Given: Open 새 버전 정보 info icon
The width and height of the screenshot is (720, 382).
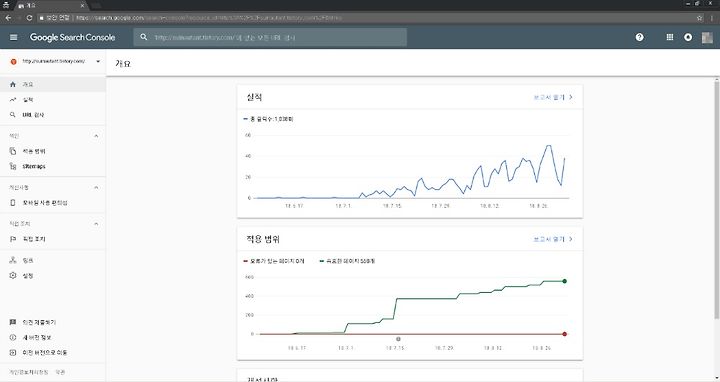Looking at the screenshot, I should click(13, 337).
